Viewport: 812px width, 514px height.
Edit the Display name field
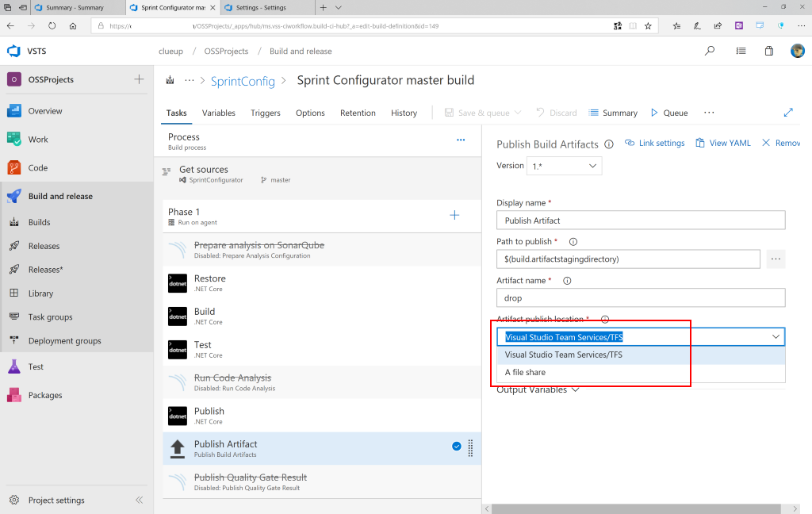click(x=641, y=221)
